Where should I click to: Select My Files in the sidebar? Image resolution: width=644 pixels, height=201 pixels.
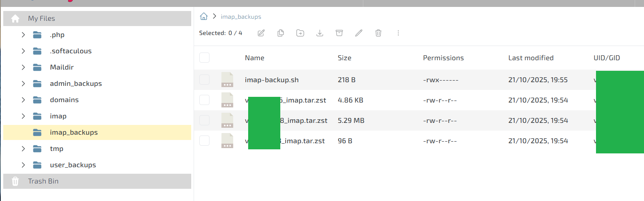point(41,18)
